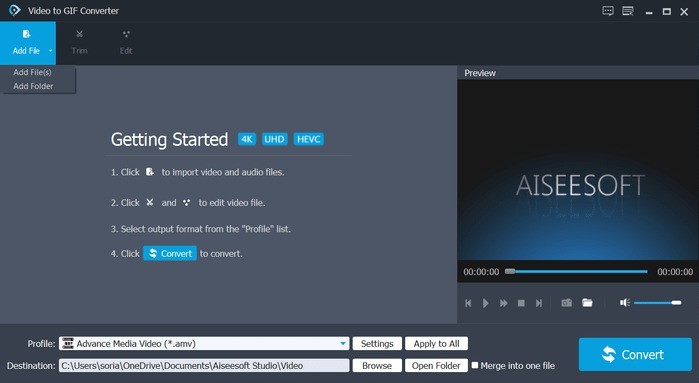Click the UHD badge
This screenshot has width=699, height=383.
tap(274, 139)
